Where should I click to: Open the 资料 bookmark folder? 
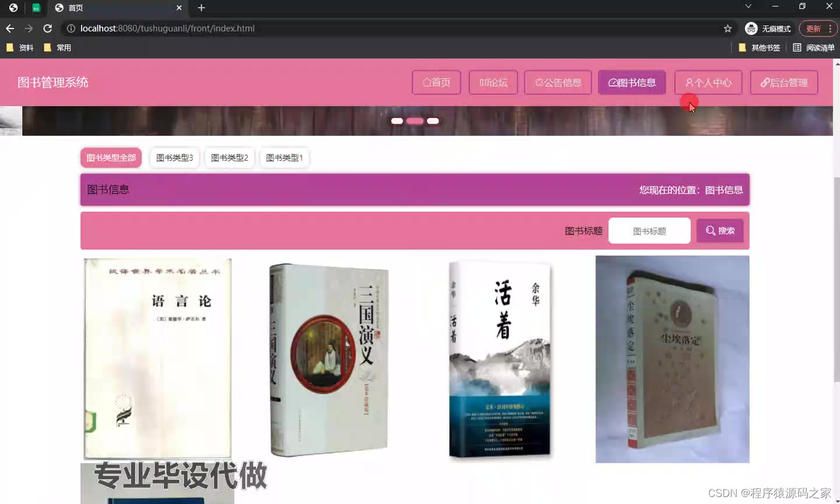20,48
